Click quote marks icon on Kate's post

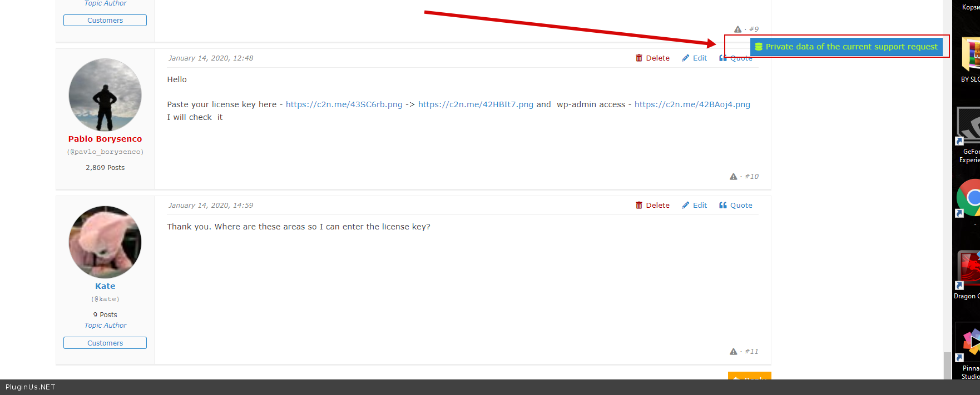pos(723,205)
